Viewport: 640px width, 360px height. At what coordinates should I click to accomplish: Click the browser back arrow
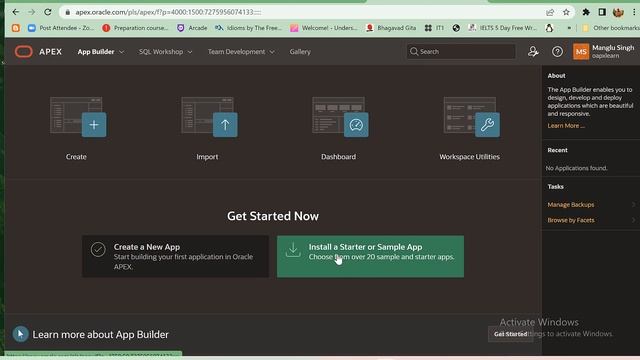tap(16, 12)
